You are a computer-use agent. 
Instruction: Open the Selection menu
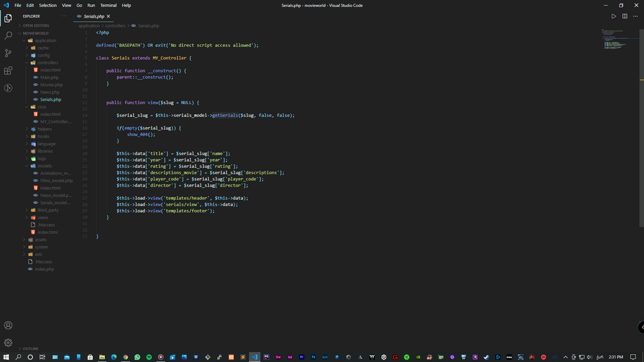48,5
